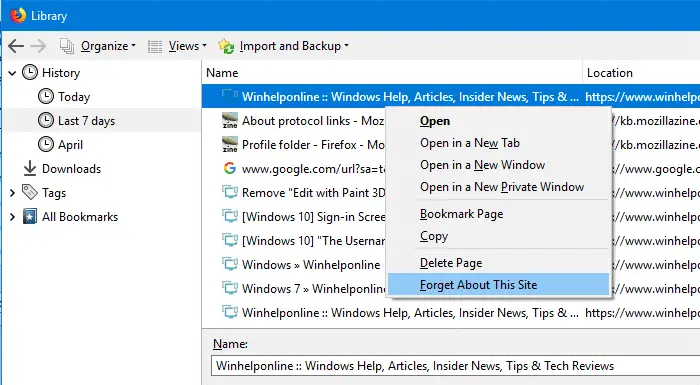Click the Views list icon
700x385 pixels.
click(x=155, y=46)
